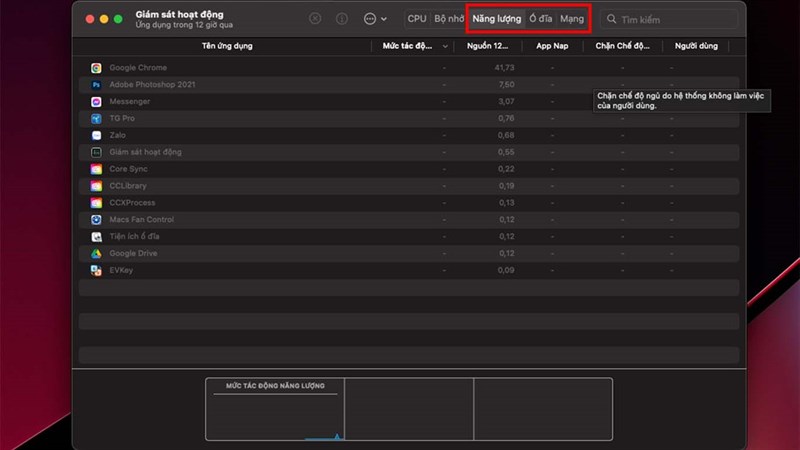Sort by Nguồn 12... column header
This screenshot has height=450, width=800.
click(487, 46)
